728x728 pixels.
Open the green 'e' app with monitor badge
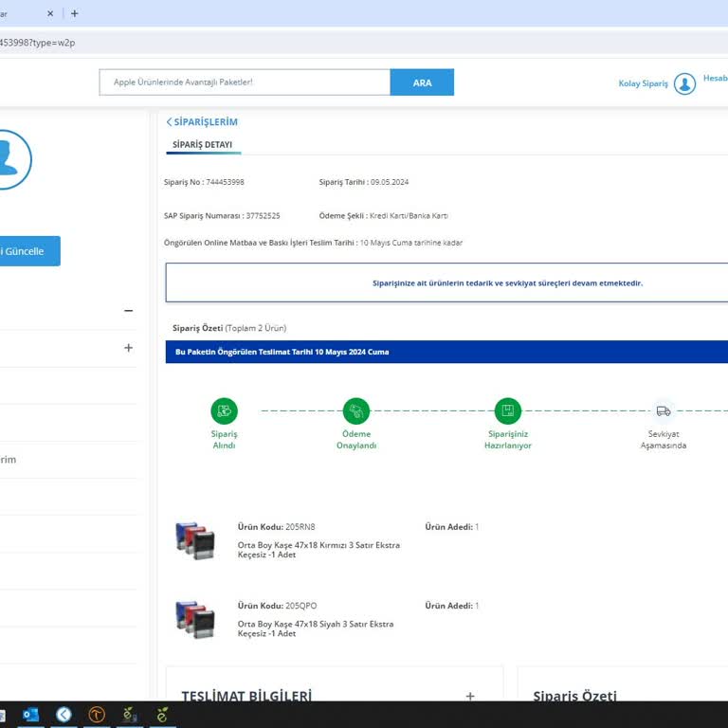pos(129,715)
